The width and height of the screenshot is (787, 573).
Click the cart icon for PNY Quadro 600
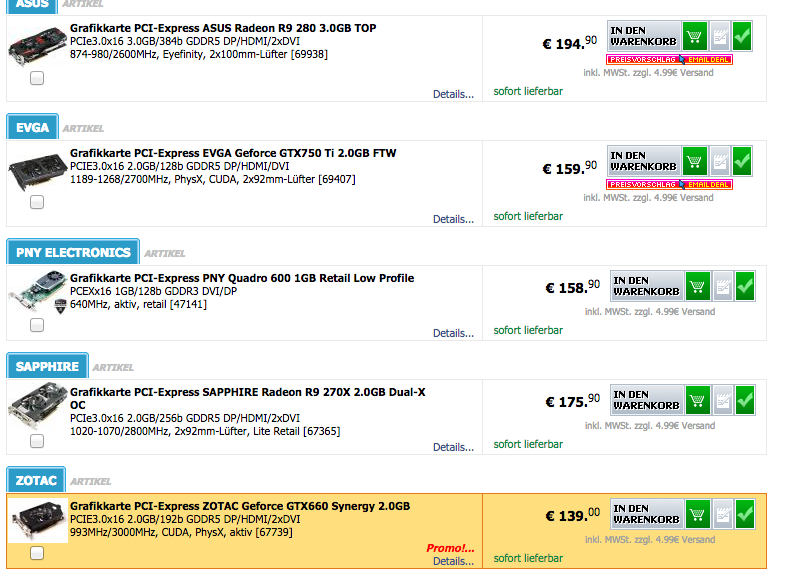[x=697, y=287]
